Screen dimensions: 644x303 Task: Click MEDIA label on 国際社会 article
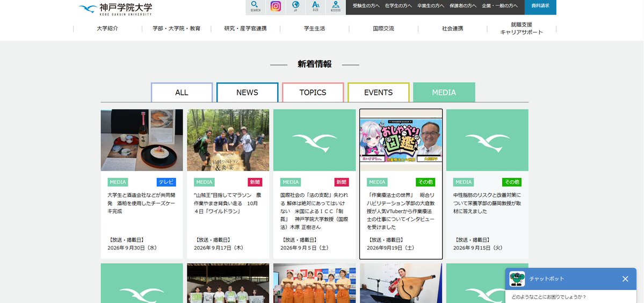[x=291, y=182]
